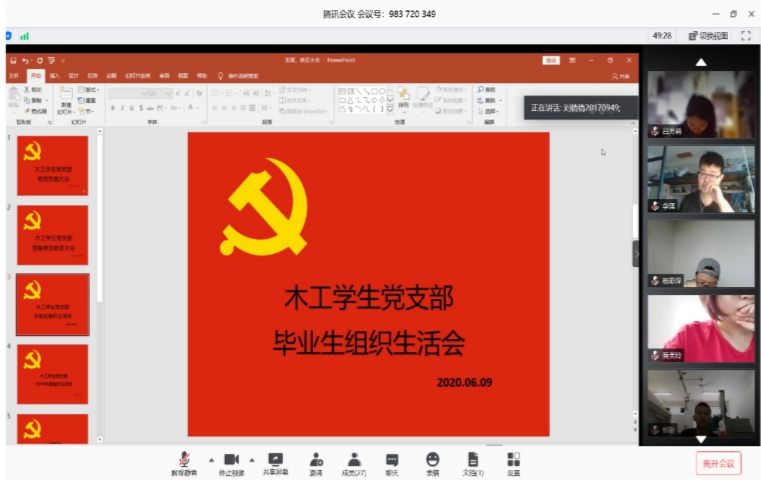The image size is (761, 480).
Task: Open the invite participants option
Action: (316, 463)
